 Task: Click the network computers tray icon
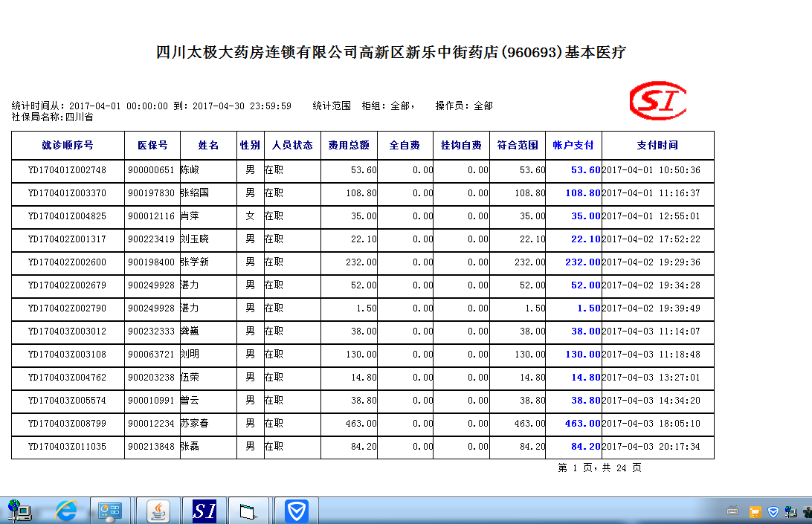(x=790, y=512)
